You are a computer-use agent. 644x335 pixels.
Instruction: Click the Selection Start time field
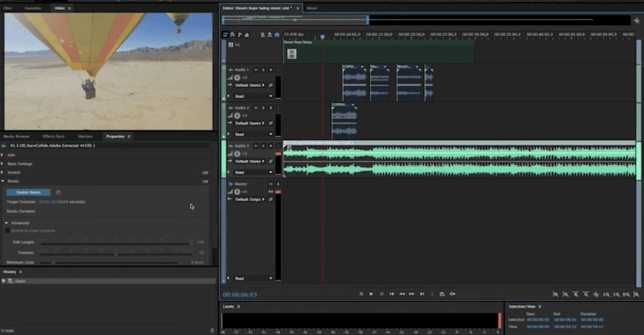(x=538, y=320)
